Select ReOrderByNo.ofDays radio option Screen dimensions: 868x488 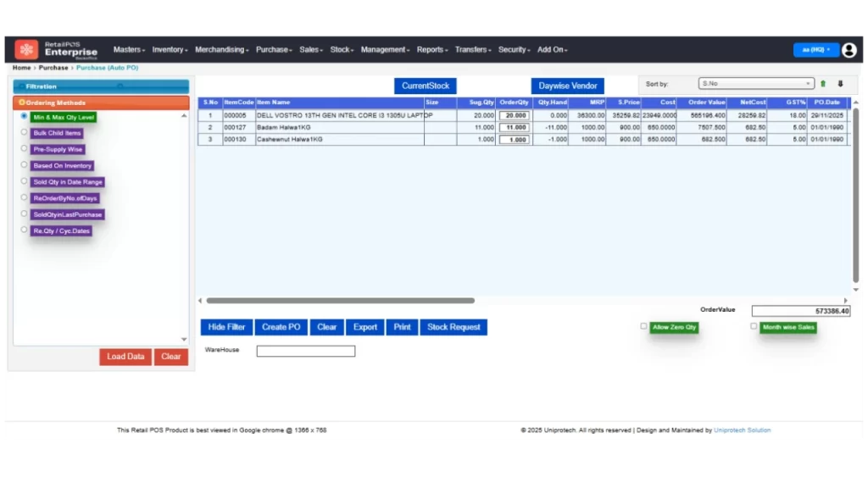(24, 197)
